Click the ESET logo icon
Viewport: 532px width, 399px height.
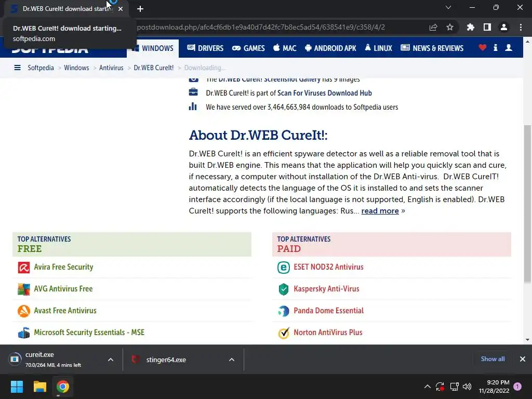coord(284,268)
